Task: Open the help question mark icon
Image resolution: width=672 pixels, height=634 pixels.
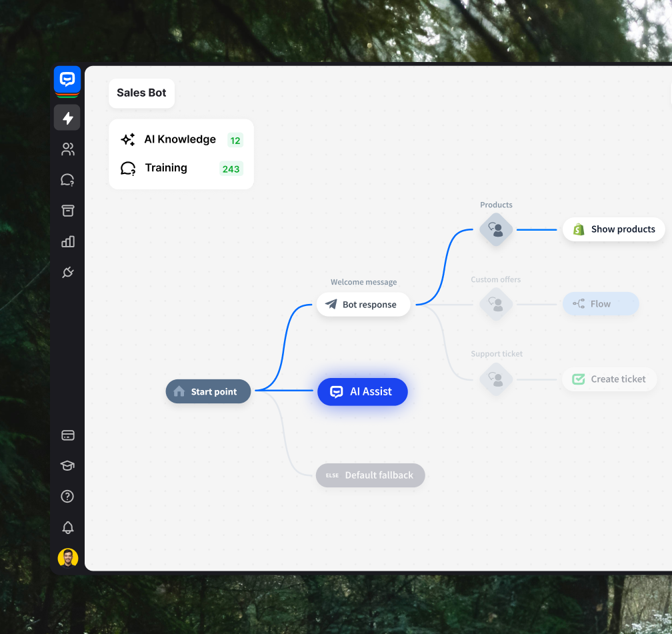Action: click(68, 497)
